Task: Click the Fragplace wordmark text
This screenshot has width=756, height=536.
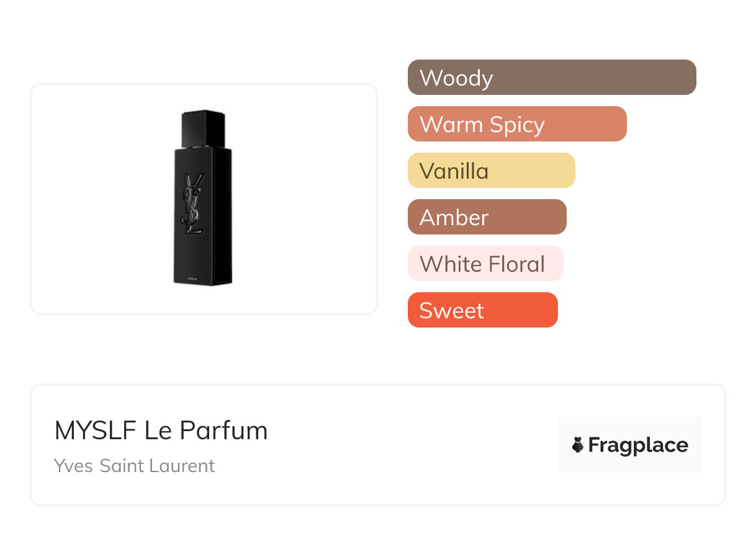Action: point(638,445)
